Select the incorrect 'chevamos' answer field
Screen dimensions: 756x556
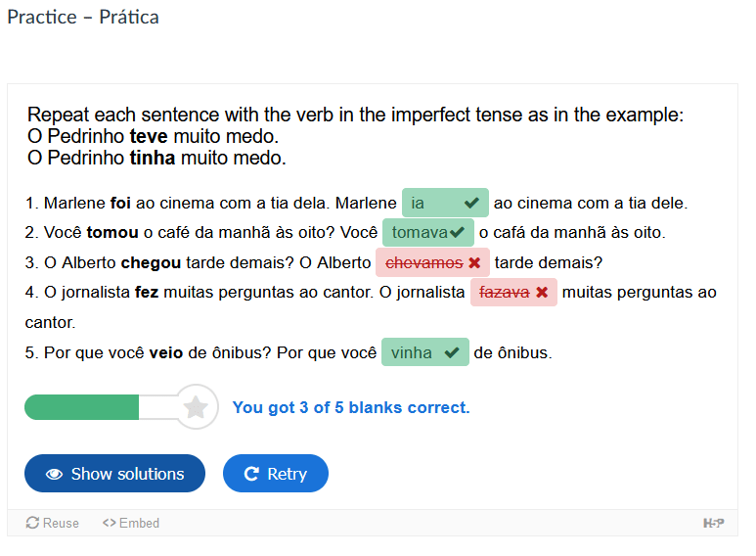422,262
